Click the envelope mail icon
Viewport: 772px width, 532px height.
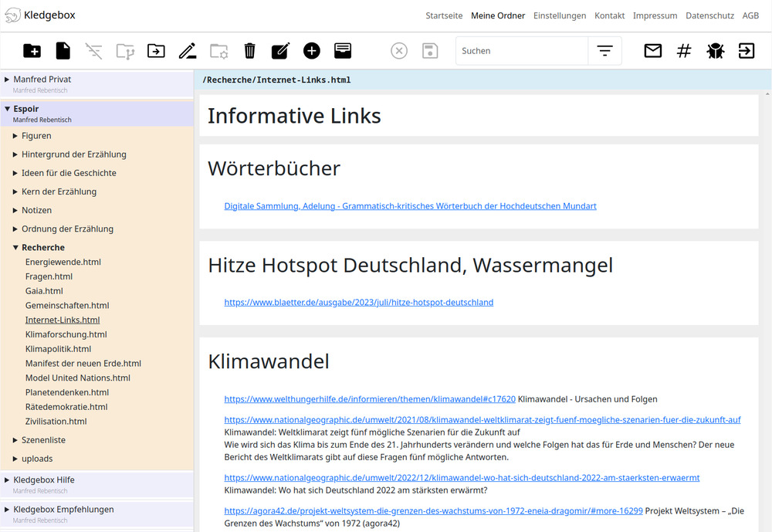click(x=653, y=51)
